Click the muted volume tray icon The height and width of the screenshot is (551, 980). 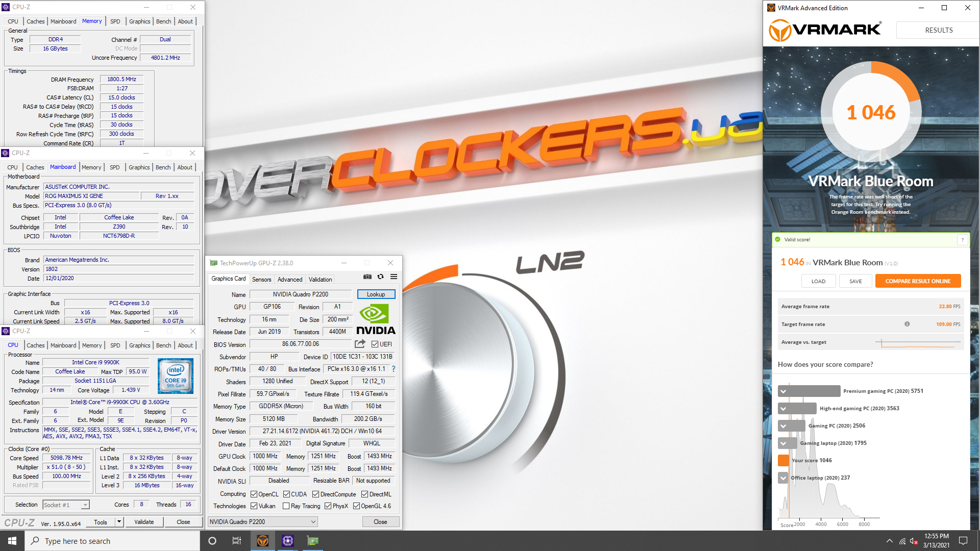pyautogui.click(x=914, y=541)
